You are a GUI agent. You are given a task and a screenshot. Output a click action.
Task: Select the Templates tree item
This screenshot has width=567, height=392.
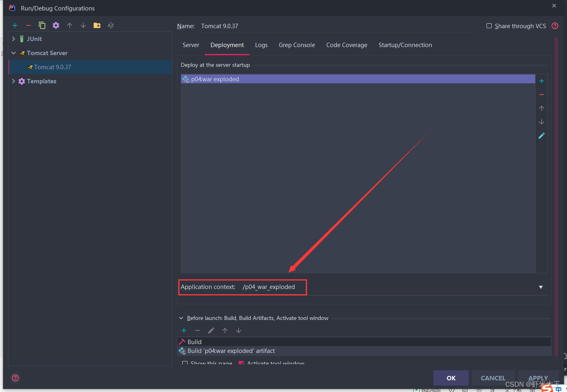coord(41,81)
